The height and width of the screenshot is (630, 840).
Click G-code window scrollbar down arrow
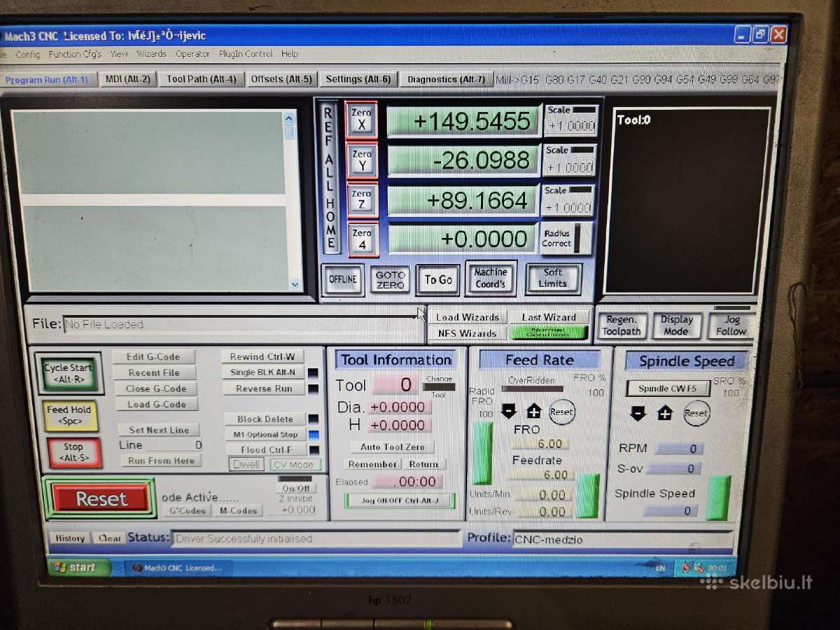pyautogui.click(x=295, y=284)
